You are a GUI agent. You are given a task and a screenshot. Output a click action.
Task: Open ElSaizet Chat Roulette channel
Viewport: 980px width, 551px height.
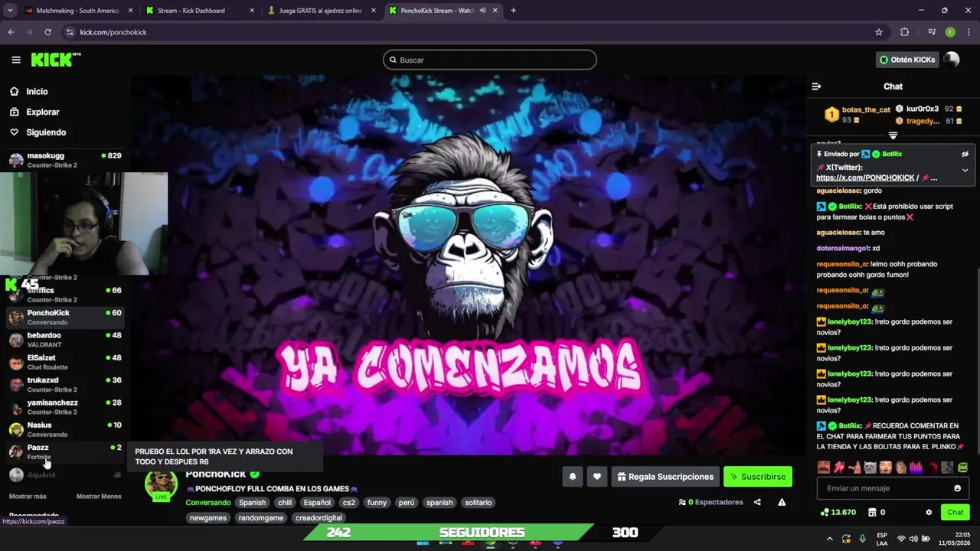tap(64, 362)
